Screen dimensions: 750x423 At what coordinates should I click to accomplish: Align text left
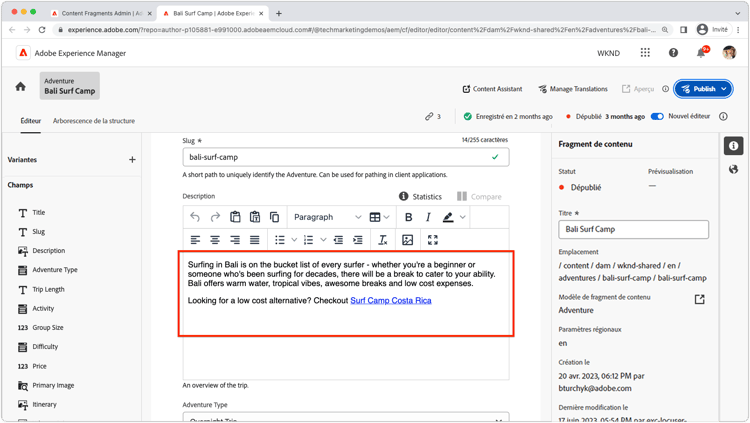pyautogui.click(x=195, y=240)
